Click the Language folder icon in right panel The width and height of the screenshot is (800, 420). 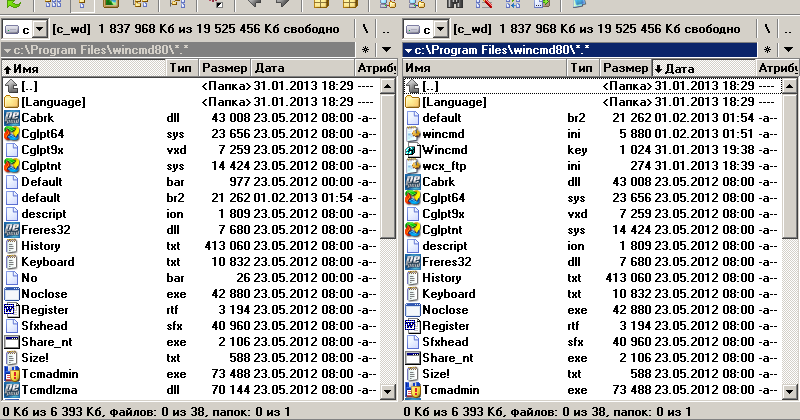(x=413, y=102)
